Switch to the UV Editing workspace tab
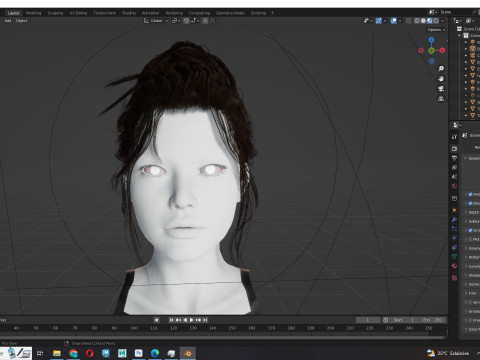 click(78, 13)
